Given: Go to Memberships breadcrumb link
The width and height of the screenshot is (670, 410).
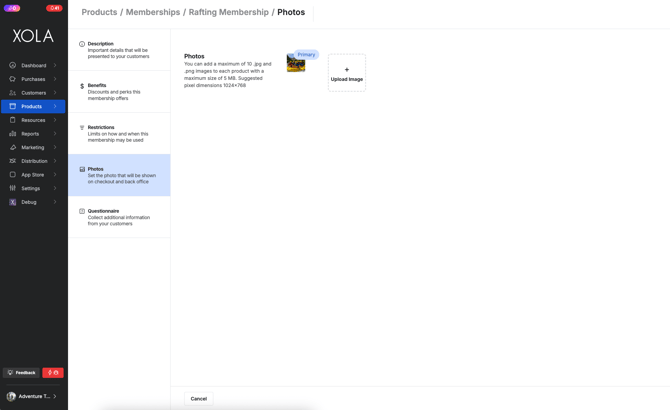Looking at the screenshot, I should pos(153,12).
